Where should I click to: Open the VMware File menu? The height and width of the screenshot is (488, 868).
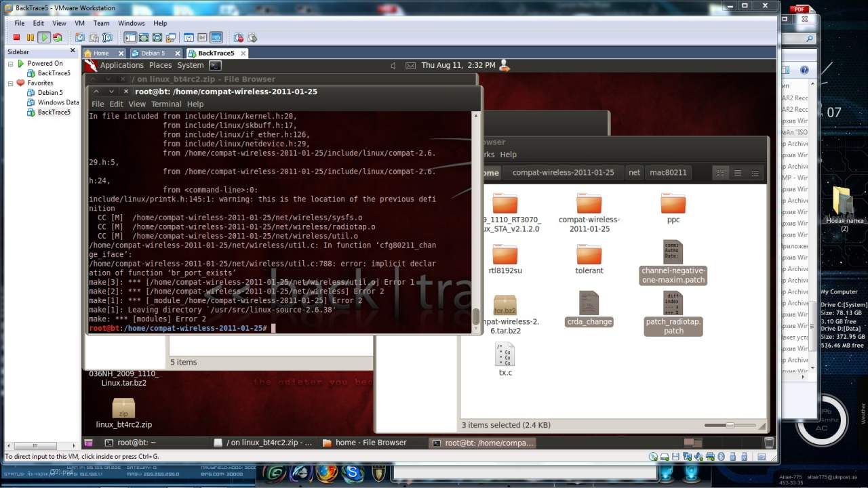click(x=20, y=23)
